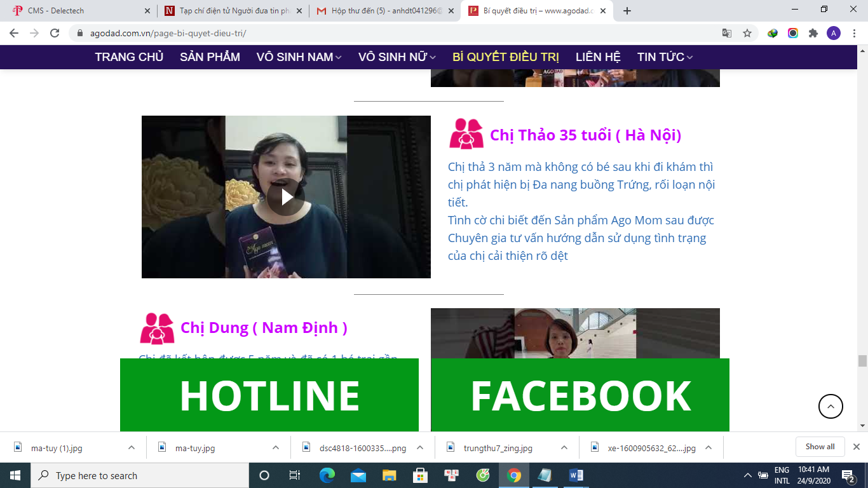868x488 pixels.
Task: Click the browser back arrow
Action: tap(14, 33)
